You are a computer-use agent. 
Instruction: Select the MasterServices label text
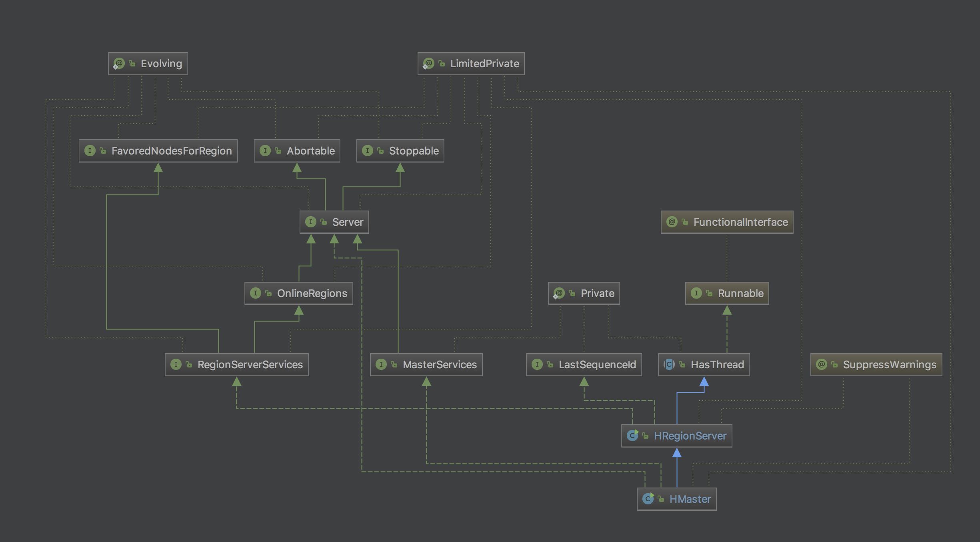point(440,365)
